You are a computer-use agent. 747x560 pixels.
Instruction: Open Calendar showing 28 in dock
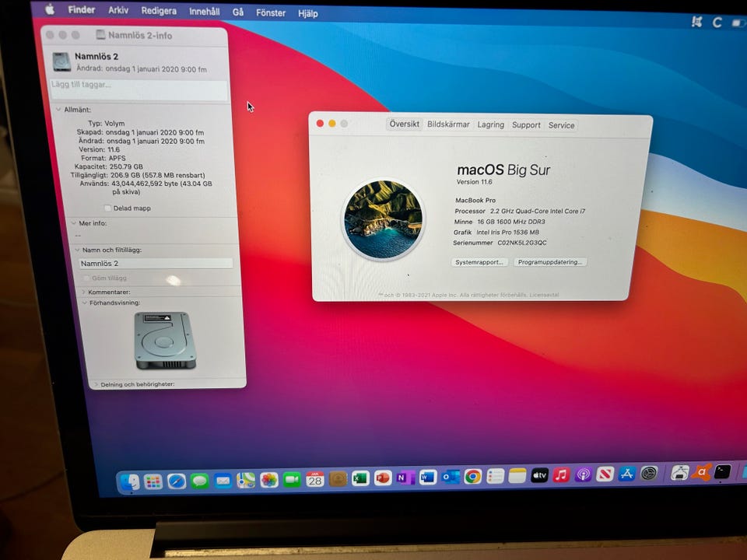coord(314,479)
